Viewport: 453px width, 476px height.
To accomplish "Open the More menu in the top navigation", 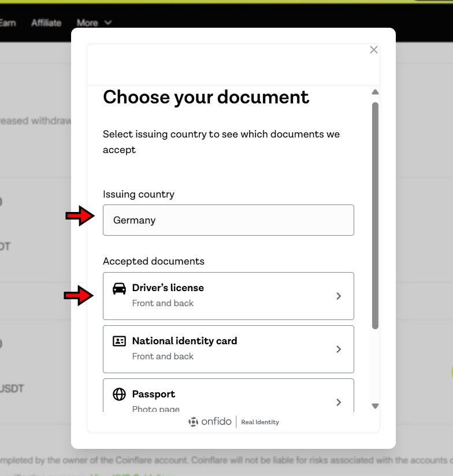I will point(94,23).
